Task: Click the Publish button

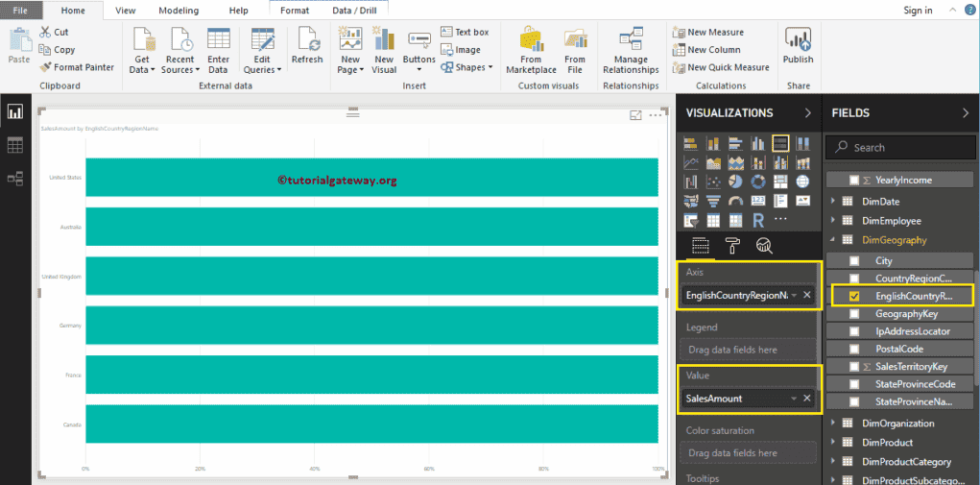Action: tap(799, 47)
